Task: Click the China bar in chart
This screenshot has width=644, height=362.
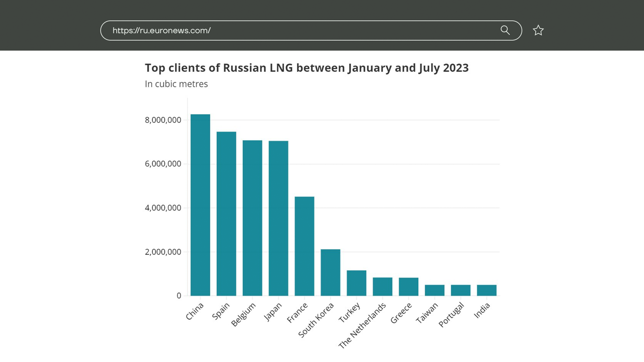Action: coord(200,205)
